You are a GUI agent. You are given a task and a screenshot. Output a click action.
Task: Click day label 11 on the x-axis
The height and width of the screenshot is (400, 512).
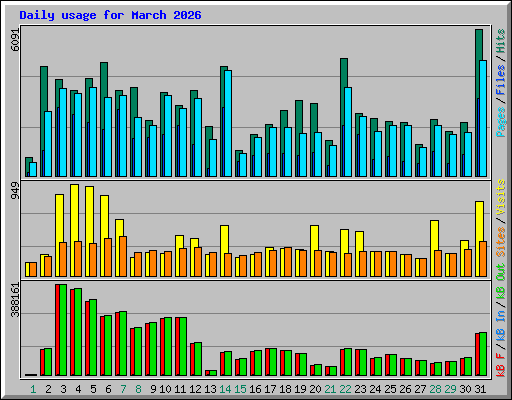tap(180, 389)
